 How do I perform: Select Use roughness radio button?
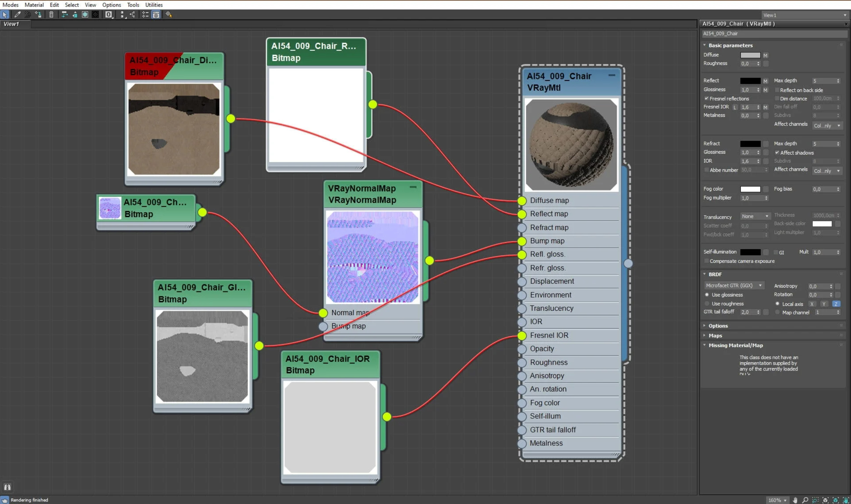point(707,304)
